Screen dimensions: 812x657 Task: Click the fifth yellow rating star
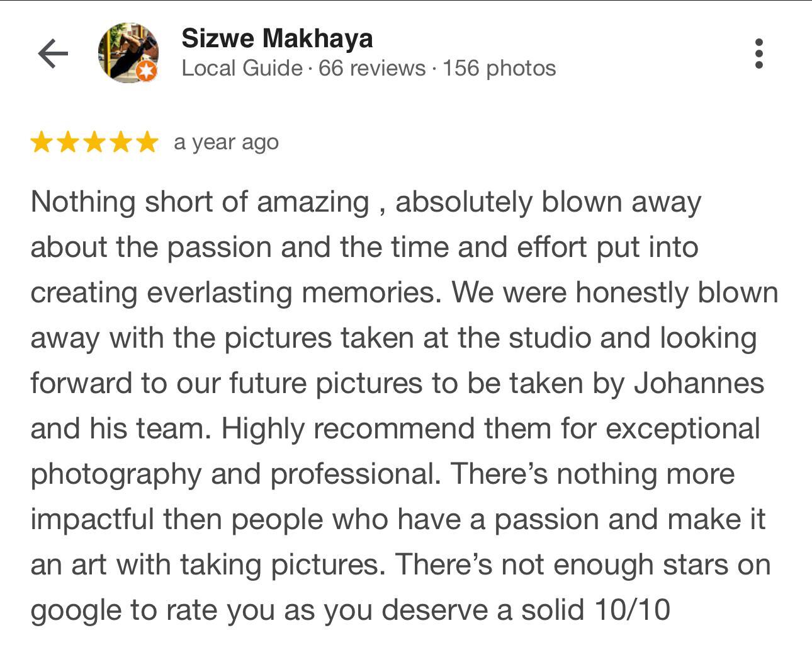coord(147,142)
